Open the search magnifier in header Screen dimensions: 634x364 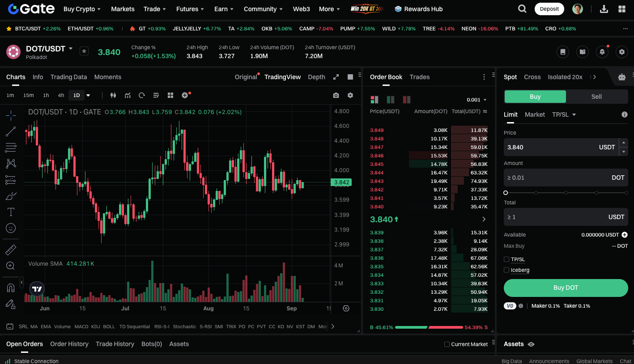(x=522, y=9)
